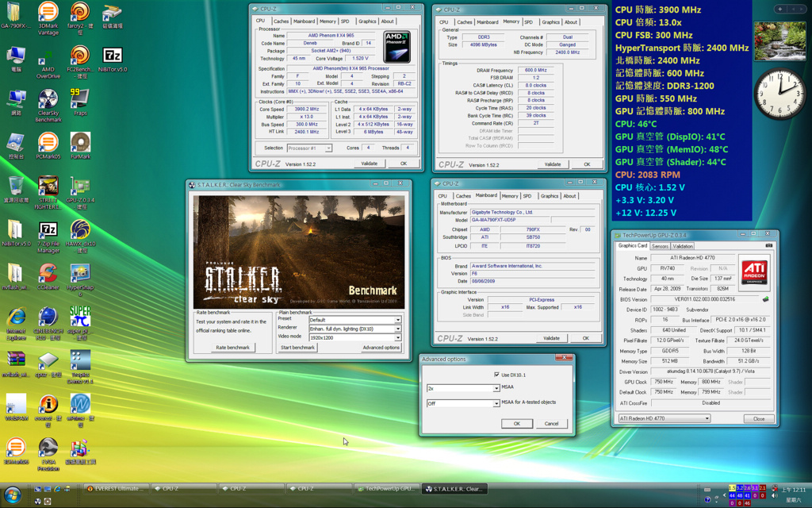Launch EVGA Precision from the desktop
Screen dimensions: 812x508
click(48, 455)
